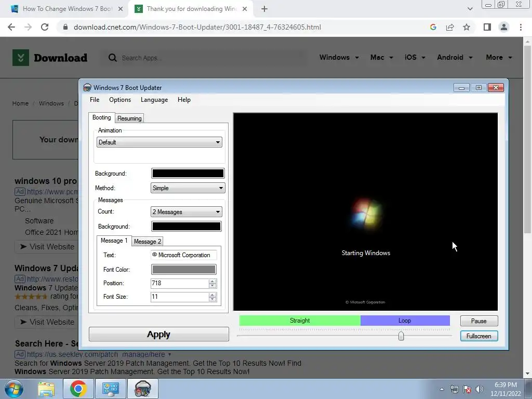Click the site lock icon in address bar
532x399 pixels.
point(65,27)
